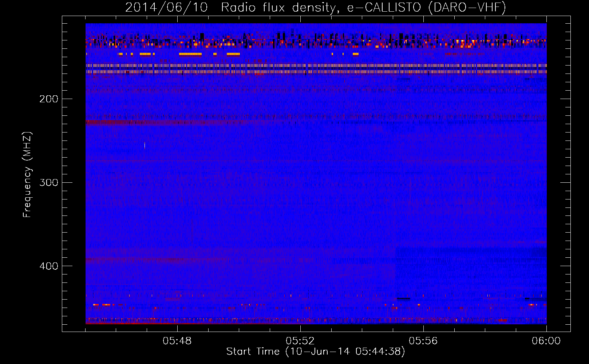589x364 pixels.
Task: Select the 06:00 time tick label
Action: click(546, 341)
